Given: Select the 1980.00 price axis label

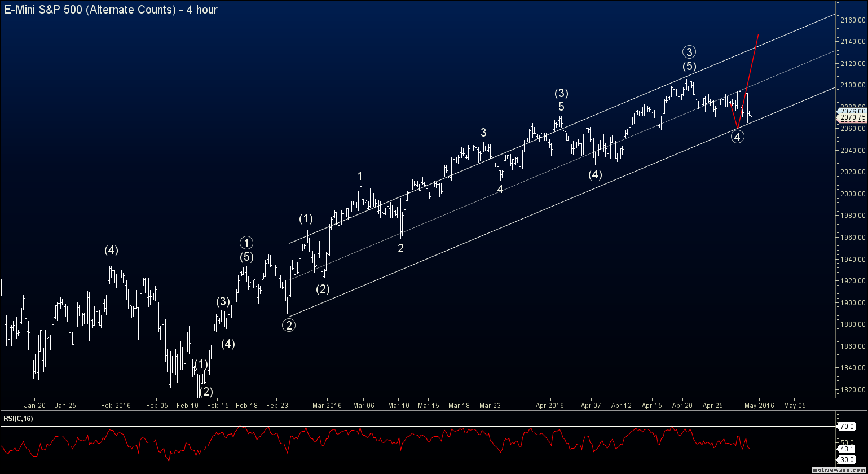Looking at the screenshot, I should [x=852, y=216].
